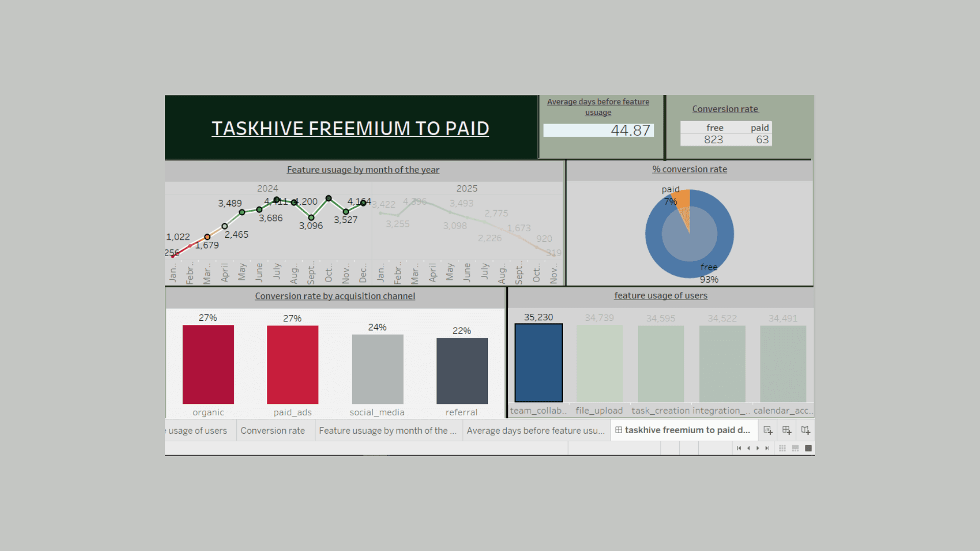Click the New Worksheet icon
Viewport: 980px width, 551px height.
click(x=768, y=430)
